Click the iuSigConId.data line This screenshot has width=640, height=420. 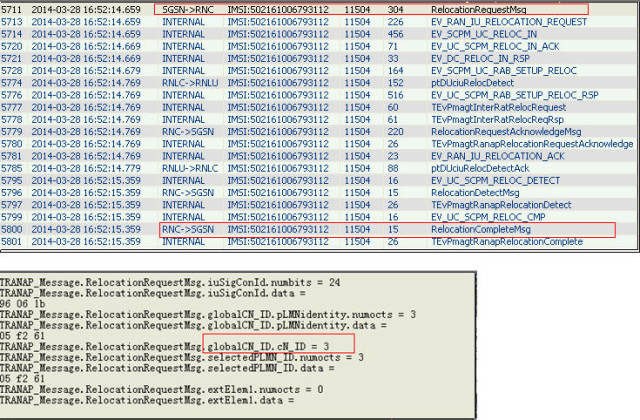(x=153, y=293)
